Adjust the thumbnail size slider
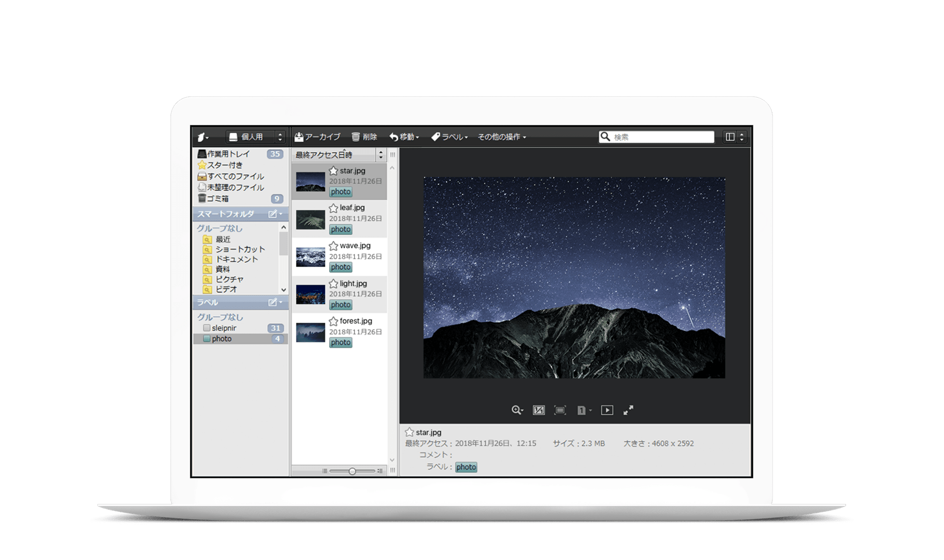Image resolution: width=944 pixels, height=560 pixels. pos(352,471)
